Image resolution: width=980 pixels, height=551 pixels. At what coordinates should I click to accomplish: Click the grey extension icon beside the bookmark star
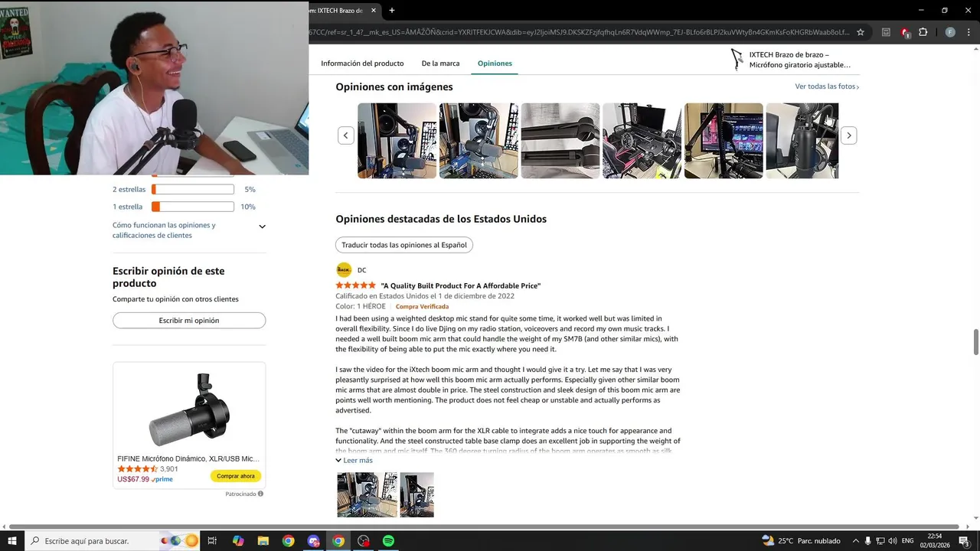point(886,32)
